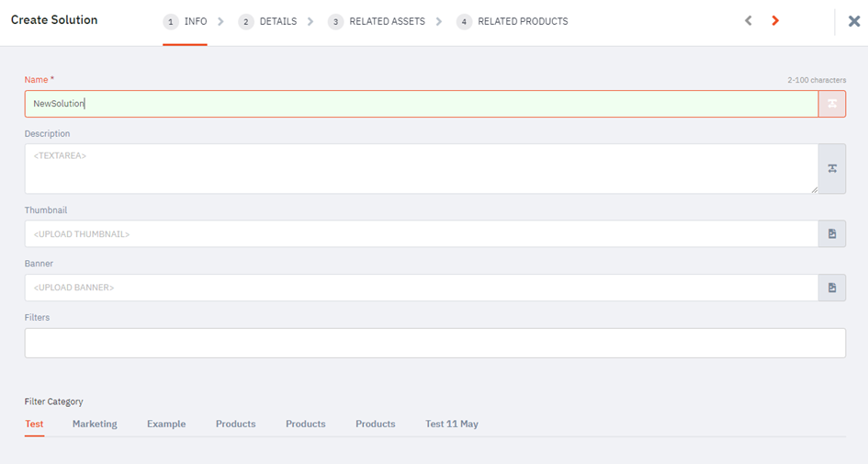Go to next step with red arrow
The image size is (868, 464).
click(775, 21)
